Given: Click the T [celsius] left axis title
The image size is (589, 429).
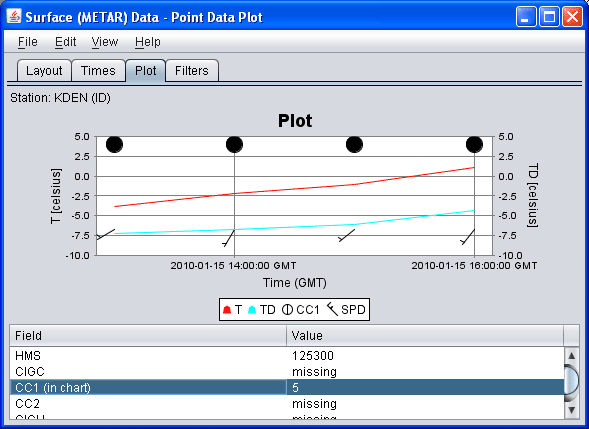Looking at the screenshot, I should click(x=56, y=196).
